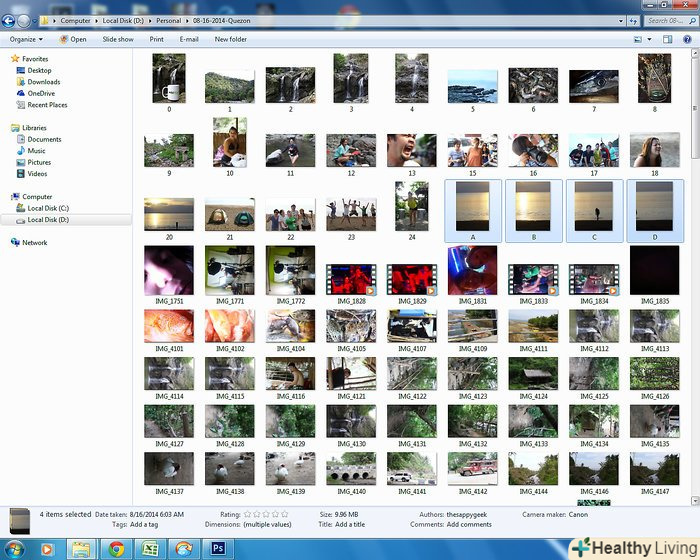Click Computer in the address breadcrumb
The image size is (700, 560).
75,21
